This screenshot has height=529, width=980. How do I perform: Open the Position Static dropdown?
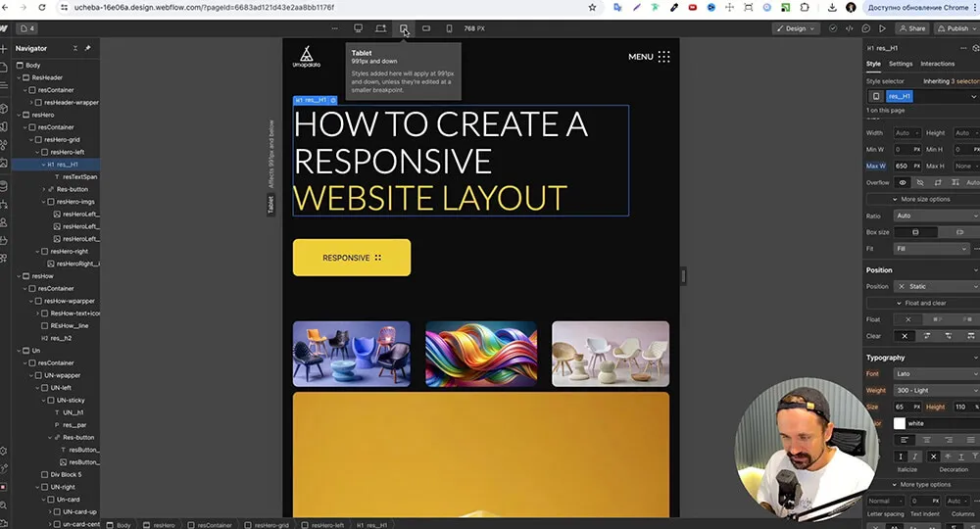(936, 286)
